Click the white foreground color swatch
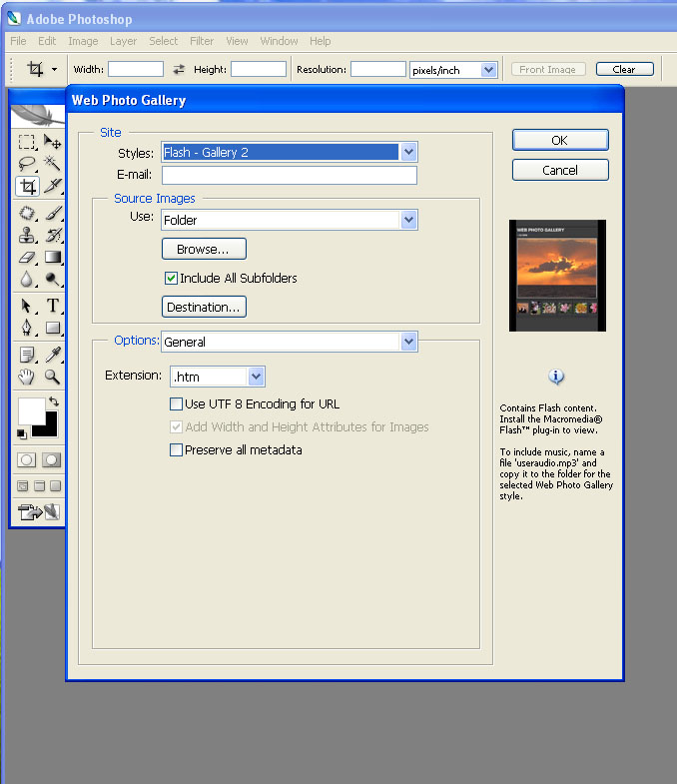 [x=32, y=411]
